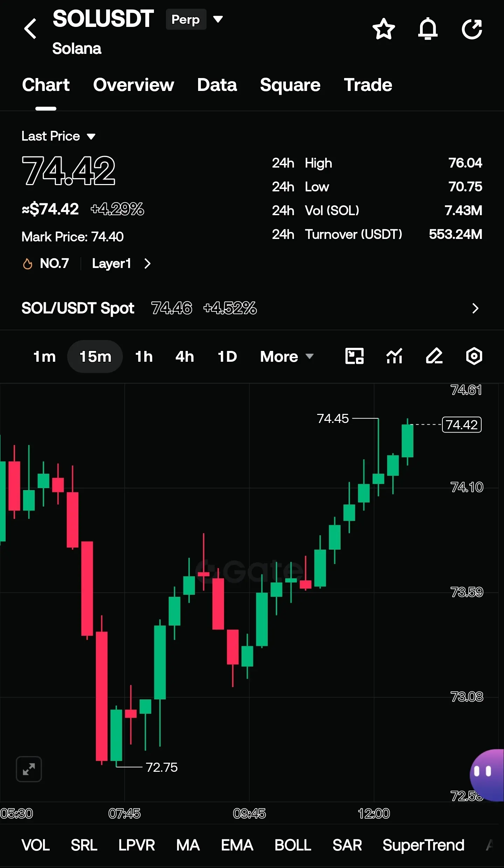Open the More timeframes dropdown
The width and height of the screenshot is (504, 868).
tap(287, 357)
